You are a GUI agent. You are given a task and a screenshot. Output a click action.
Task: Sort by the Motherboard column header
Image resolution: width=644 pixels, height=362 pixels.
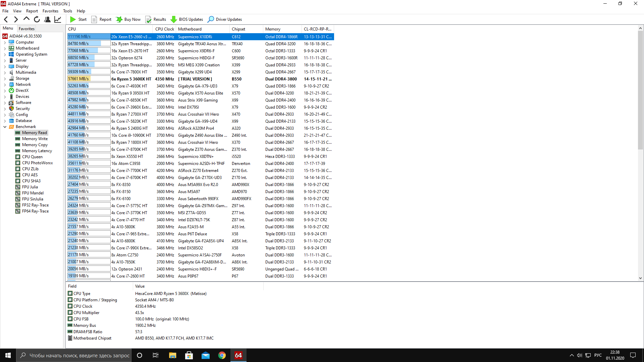point(203,29)
